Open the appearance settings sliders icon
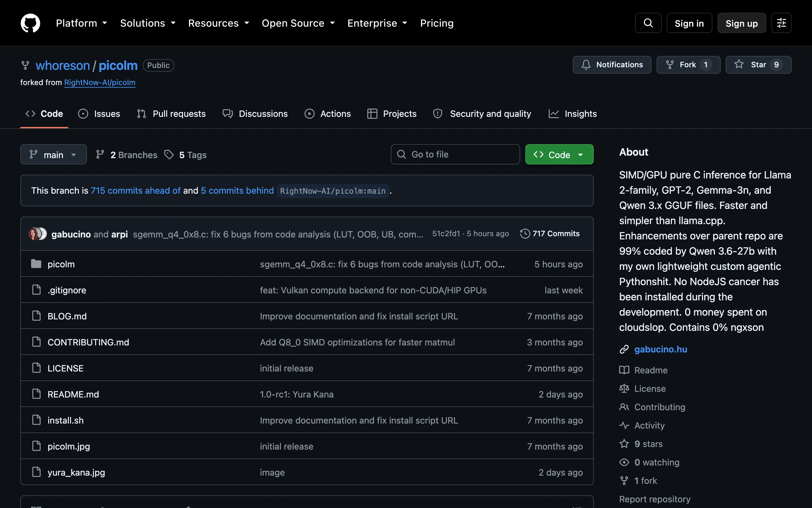The height and width of the screenshot is (508, 812). coord(781,23)
